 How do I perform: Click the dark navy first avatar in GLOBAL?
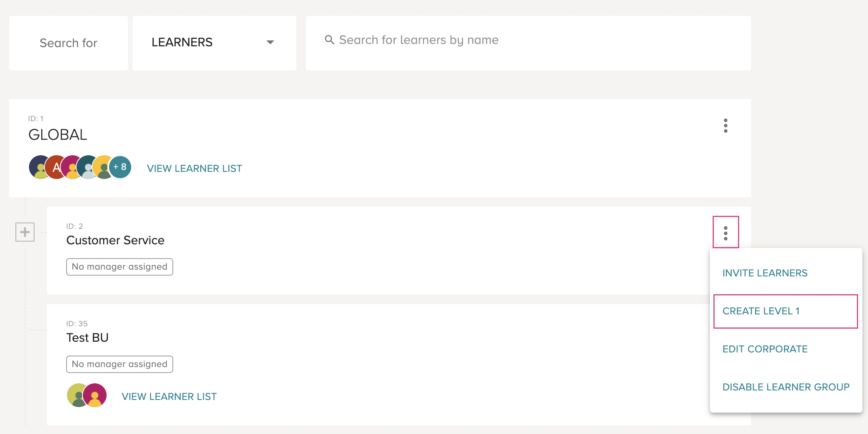tap(39, 167)
